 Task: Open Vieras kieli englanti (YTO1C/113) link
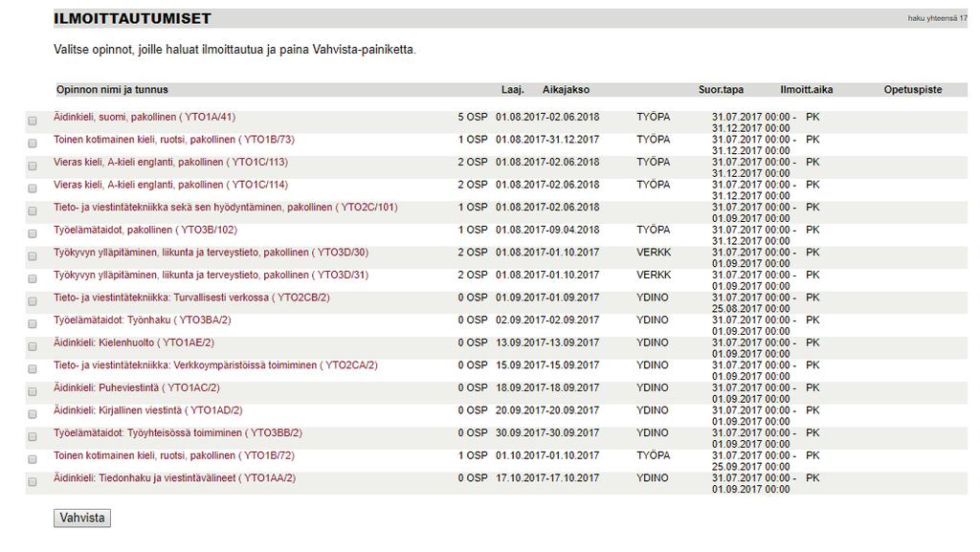click(170, 162)
